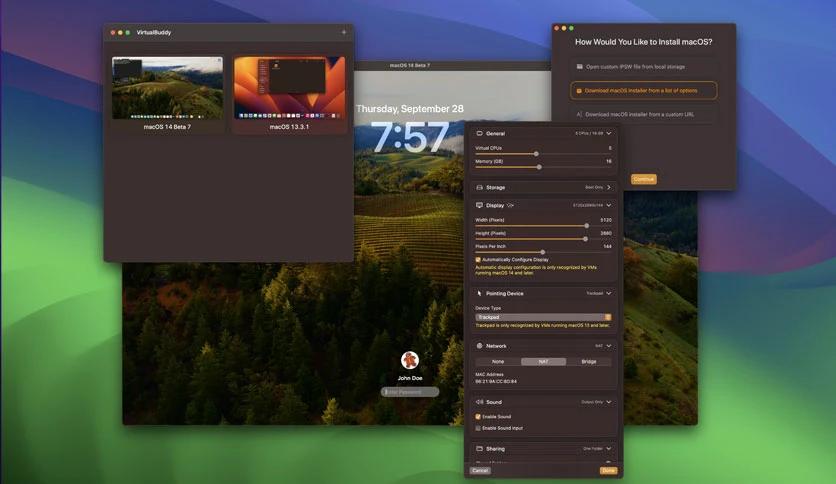Click John Doe user avatar on lock screen
The height and width of the screenshot is (484, 836).
point(409,360)
